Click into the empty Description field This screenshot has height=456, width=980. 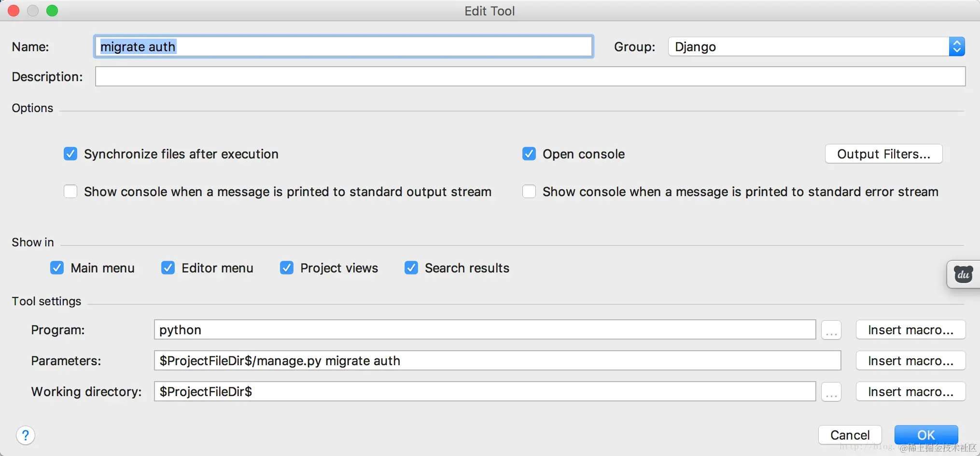(530, 77)
